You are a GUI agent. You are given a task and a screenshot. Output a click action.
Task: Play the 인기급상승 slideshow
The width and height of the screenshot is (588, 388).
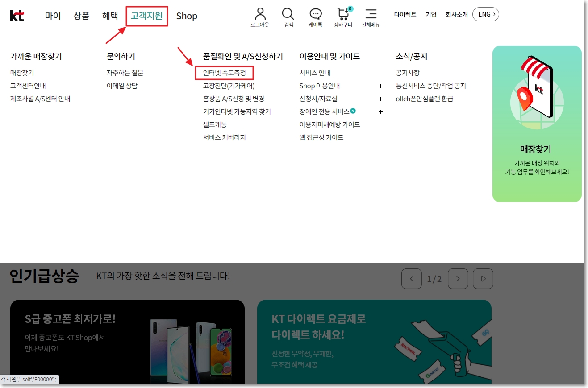[x=483, y=279]
